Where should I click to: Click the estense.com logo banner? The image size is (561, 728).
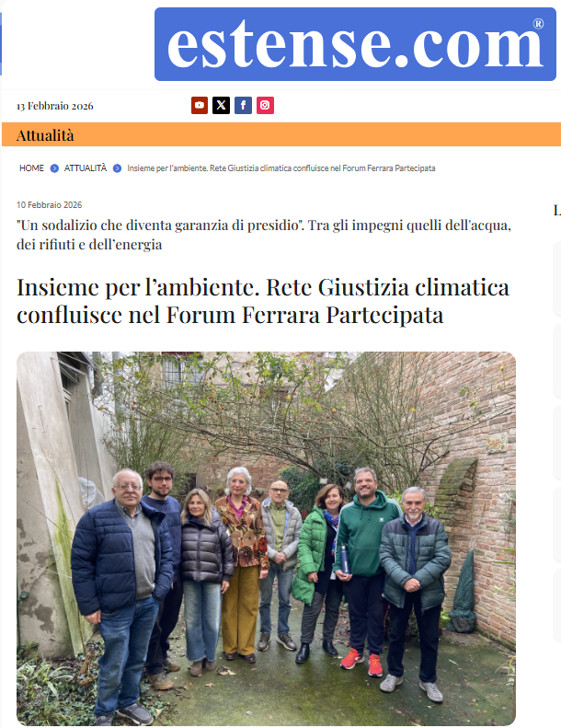tap(355, 44)
